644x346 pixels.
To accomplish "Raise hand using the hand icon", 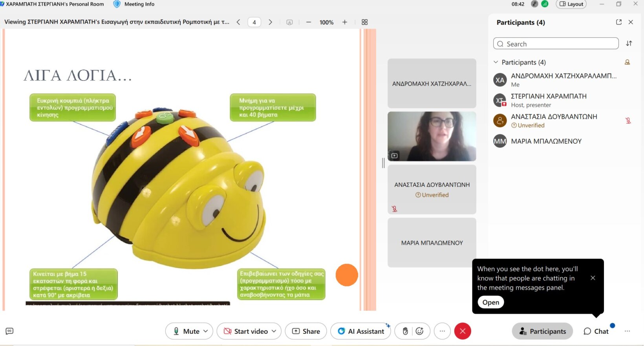I will [x=405, y=331].
